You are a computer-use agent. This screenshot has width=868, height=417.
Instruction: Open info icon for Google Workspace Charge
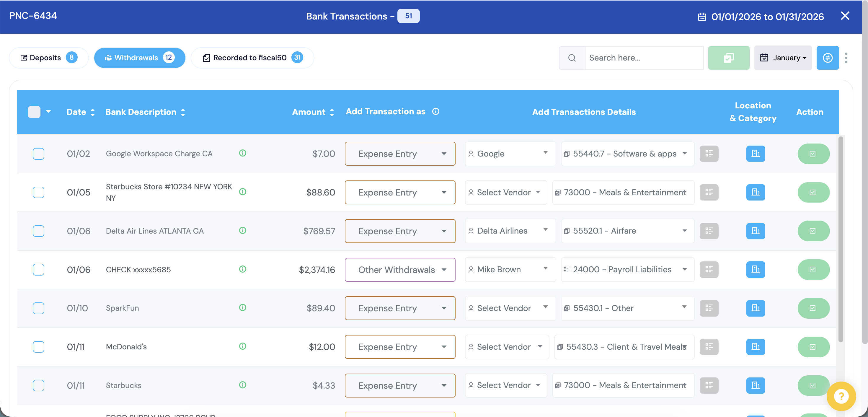click(243, 153)
